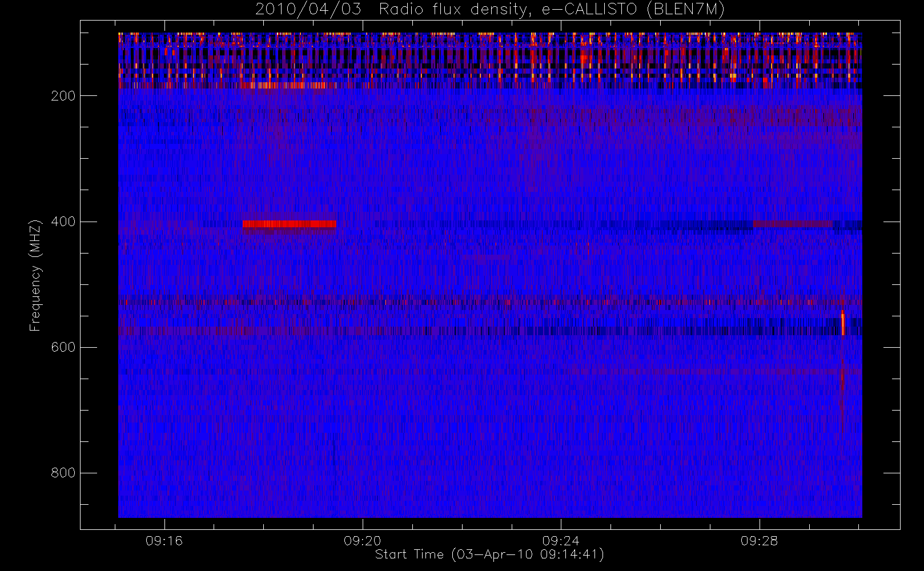The height and width of the screenshot is (571, 924).
Task: Click the vertical yellow spike near 09:29
Action: pyautogui.click(x=842, y=323)
